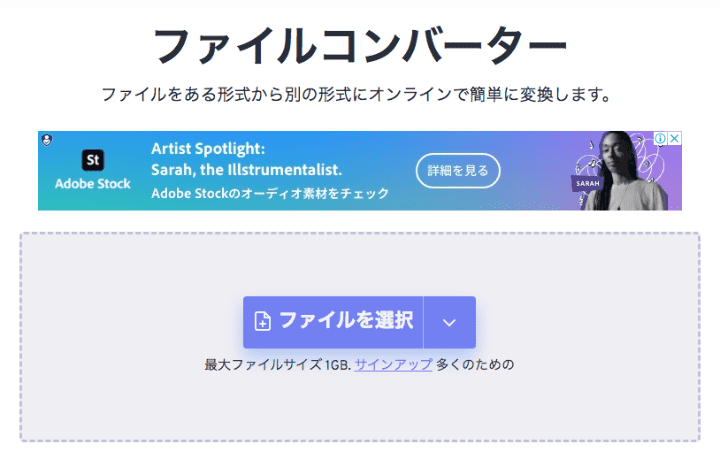Click the Sarah, the Illstrumentalist line
720x465 pixels.
247,170
